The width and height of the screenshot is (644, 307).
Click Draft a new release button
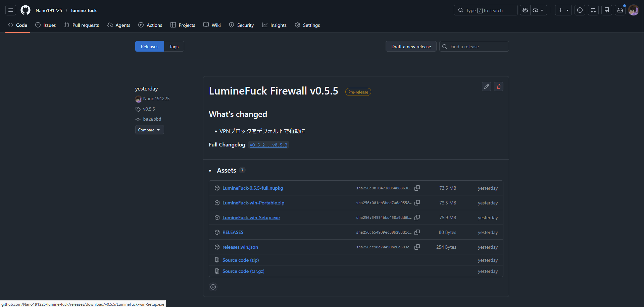pos(411,47)
